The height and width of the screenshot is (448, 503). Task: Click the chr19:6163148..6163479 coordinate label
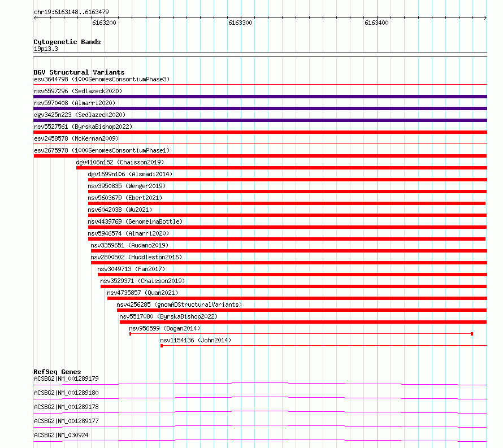coord(71,12)
